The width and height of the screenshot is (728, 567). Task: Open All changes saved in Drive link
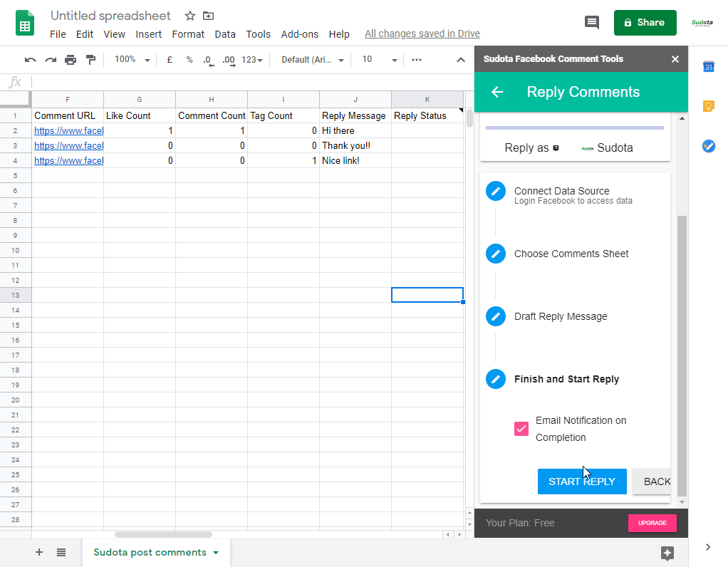422,34
